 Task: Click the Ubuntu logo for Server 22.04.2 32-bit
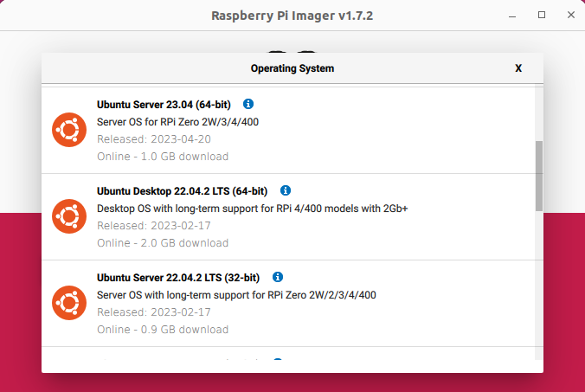pyautogui.click(x=68, y=303)
